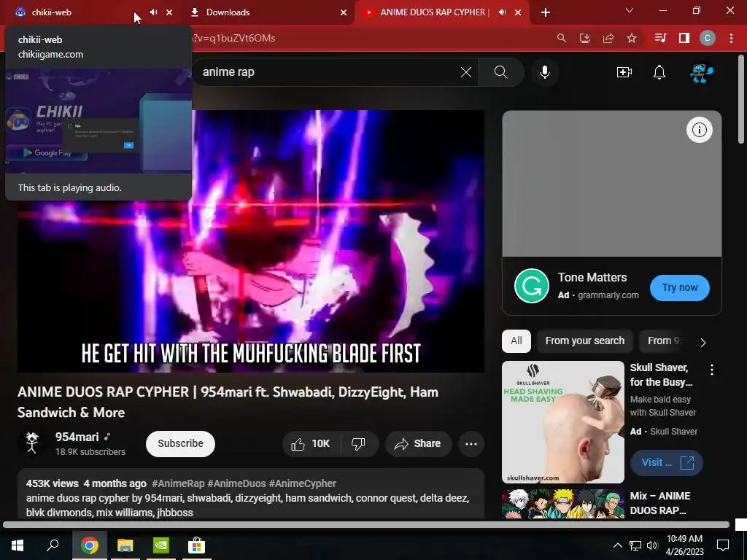Open YouTube notifications bell
The height and width of the screenshot is (560, 747).
(x=659, y=72)
